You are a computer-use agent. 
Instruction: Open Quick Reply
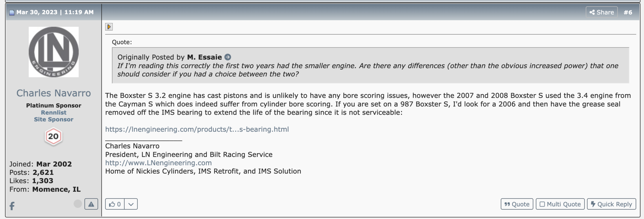tap(611, 204)
